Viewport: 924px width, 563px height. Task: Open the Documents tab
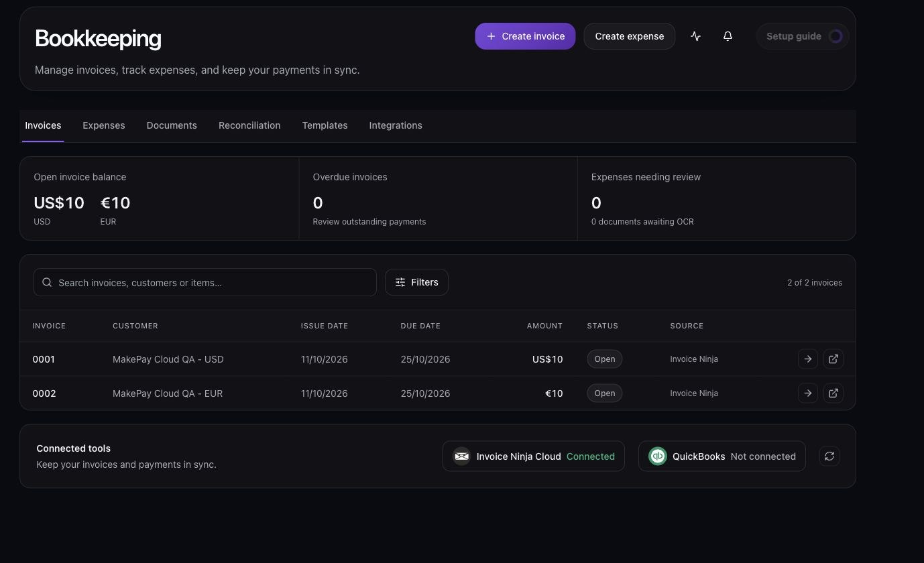coord(172,125)
